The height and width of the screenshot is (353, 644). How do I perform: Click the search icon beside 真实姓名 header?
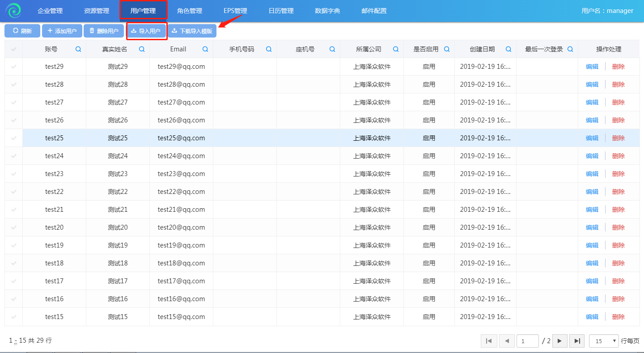point(142,49)
